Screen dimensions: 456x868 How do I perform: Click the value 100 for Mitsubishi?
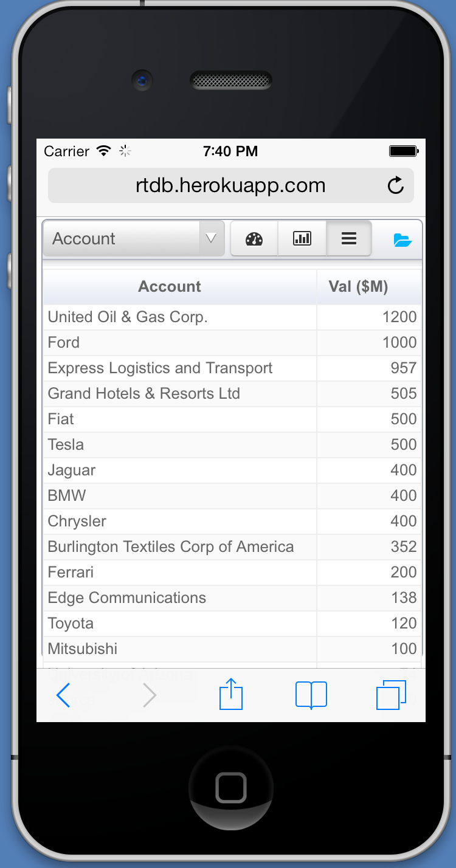(x=404, y=649)
